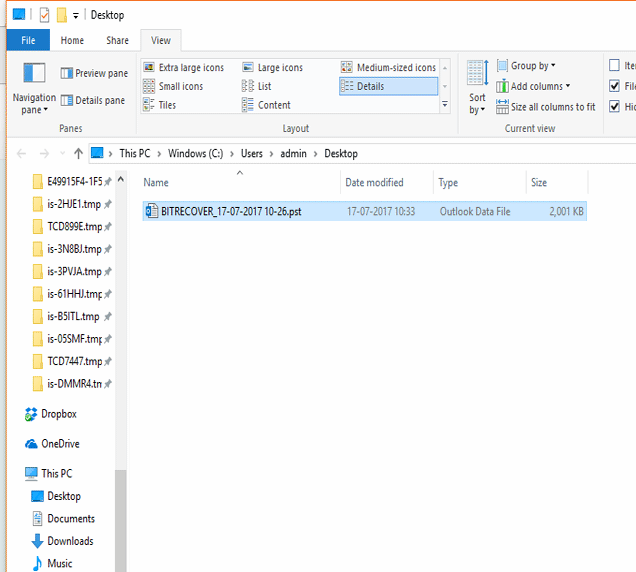Click Size all columns to fit
Screen dimensions: 636x572
click(x=545, y=106)
